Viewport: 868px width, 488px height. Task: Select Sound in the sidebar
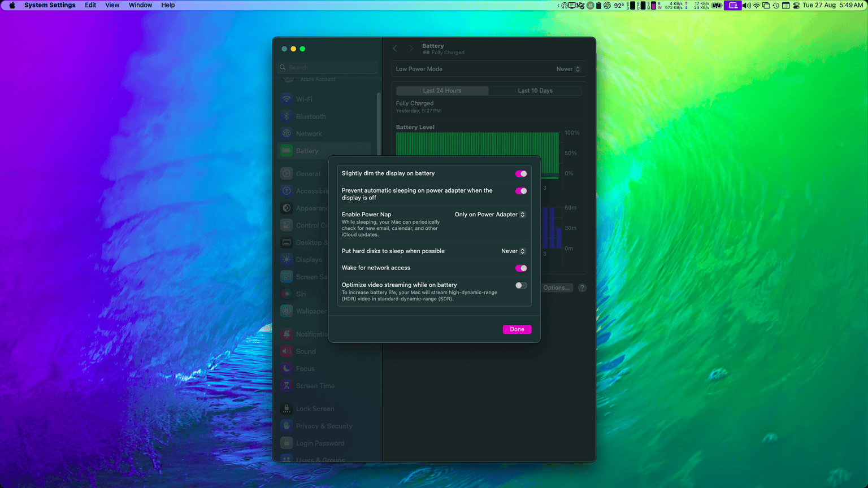tap(306, 351)
